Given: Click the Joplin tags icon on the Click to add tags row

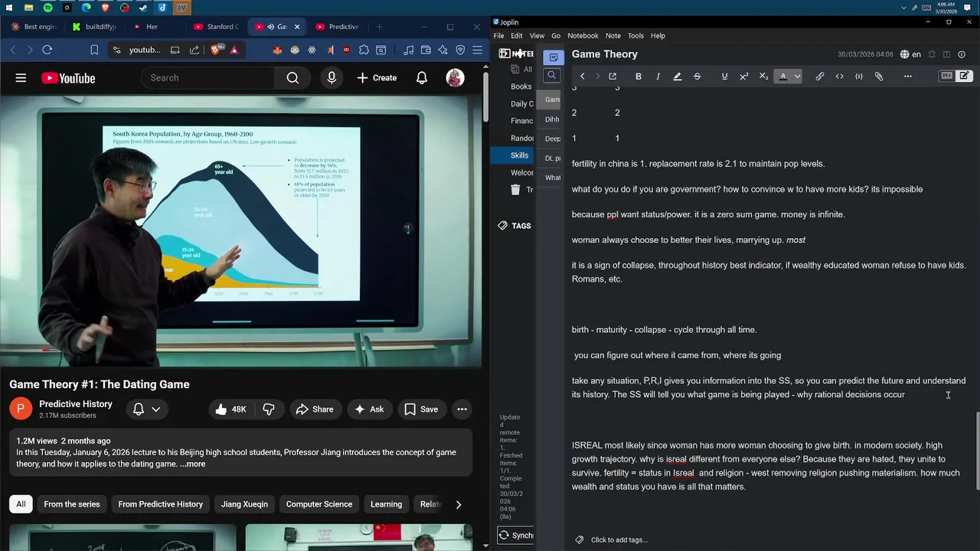Looking at the screenshot, I should [x=580, y=540].
